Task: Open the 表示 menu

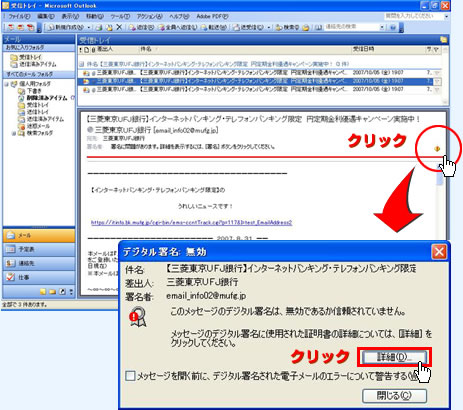Action: click(70, 16)
